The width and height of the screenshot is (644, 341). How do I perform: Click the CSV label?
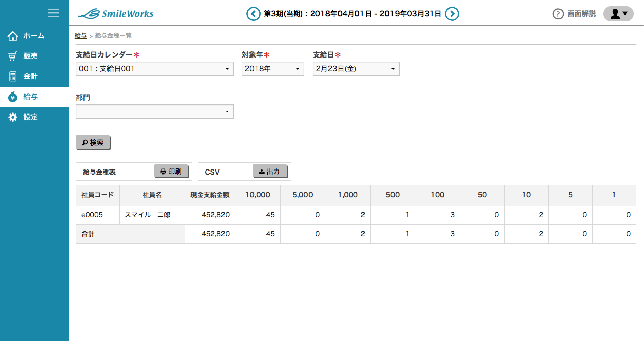212,173
